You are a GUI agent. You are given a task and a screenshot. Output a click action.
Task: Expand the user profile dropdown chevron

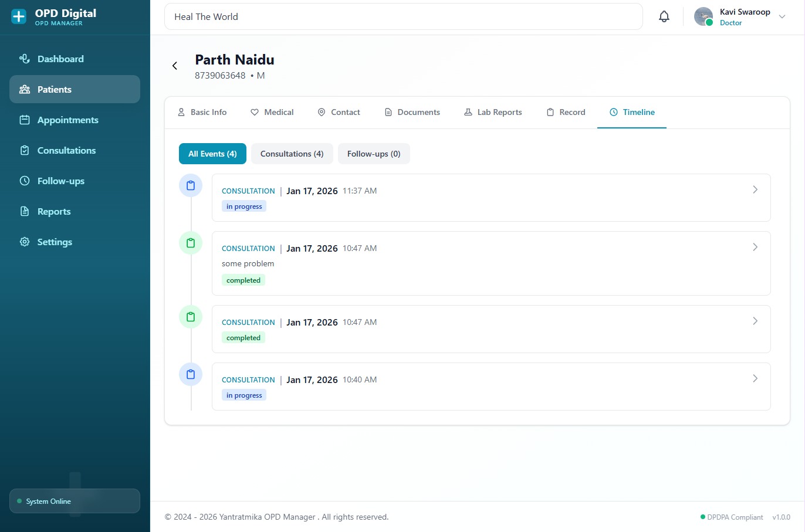pyautogui.click(x=782, y=16)
